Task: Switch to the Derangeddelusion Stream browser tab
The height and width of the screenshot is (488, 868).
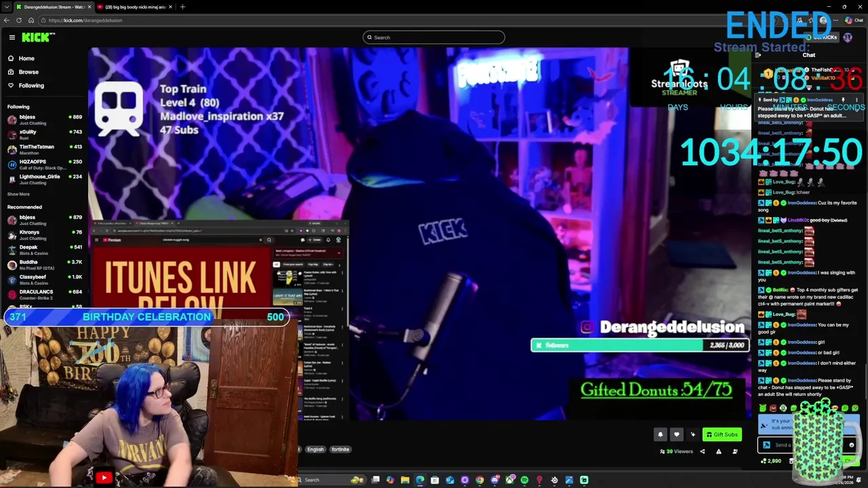Action: pyautogui.click(x=53, y=7)
